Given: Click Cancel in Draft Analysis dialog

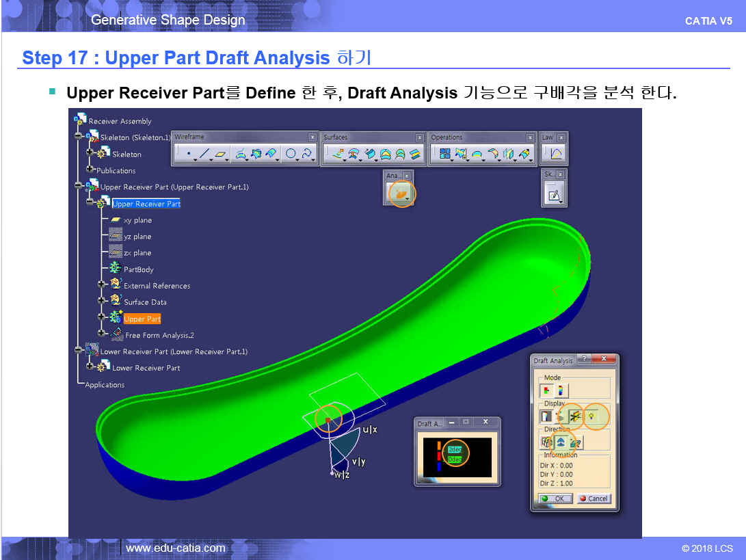Looking at the screenshot, I should point(593,498).
